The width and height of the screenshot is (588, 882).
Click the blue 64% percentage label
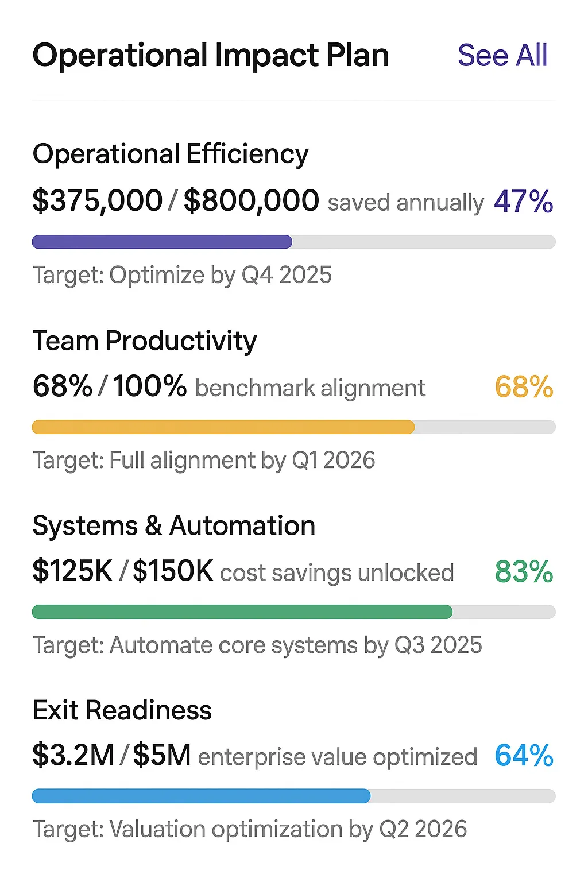pos(524,756)
